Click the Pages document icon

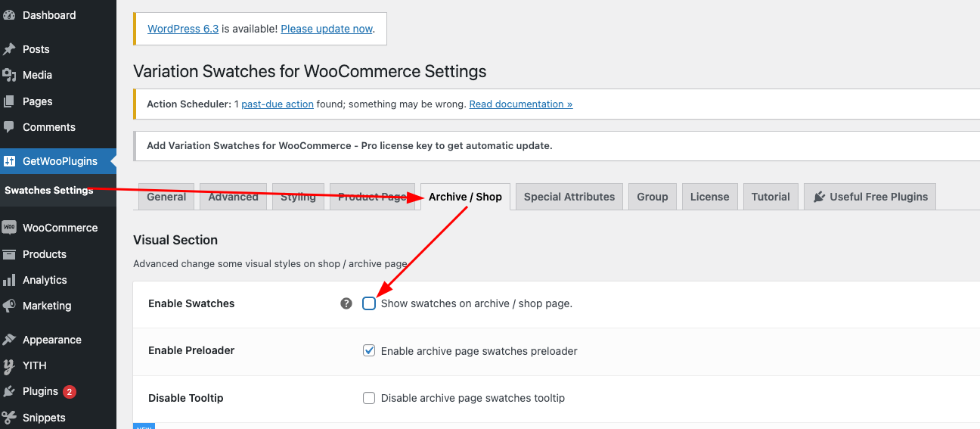(9, 101)
